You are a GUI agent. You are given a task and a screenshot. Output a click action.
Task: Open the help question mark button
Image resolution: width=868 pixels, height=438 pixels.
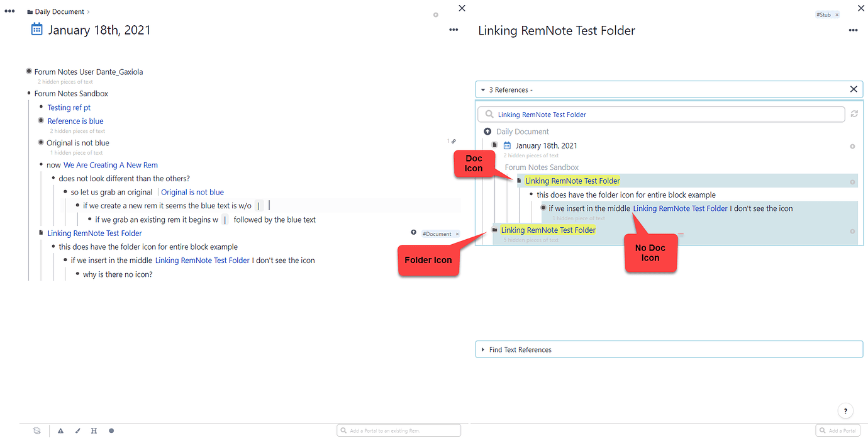846,411
